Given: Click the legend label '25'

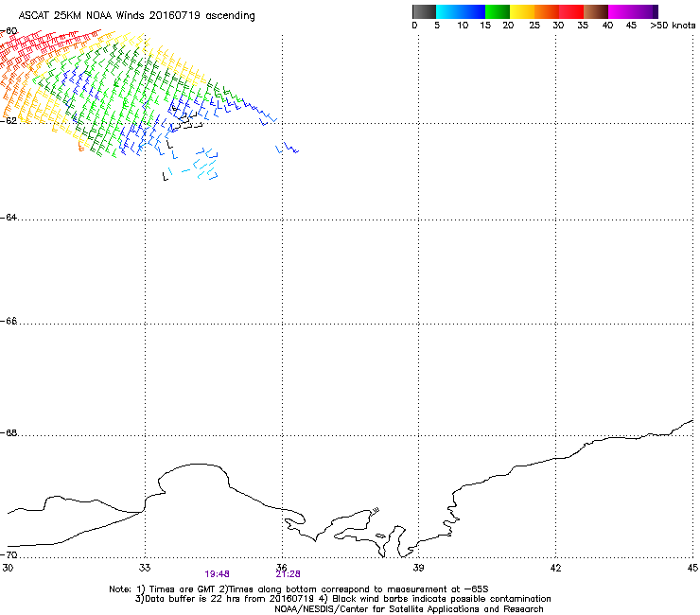Looking at the screenshot, I should click(534, 26).
